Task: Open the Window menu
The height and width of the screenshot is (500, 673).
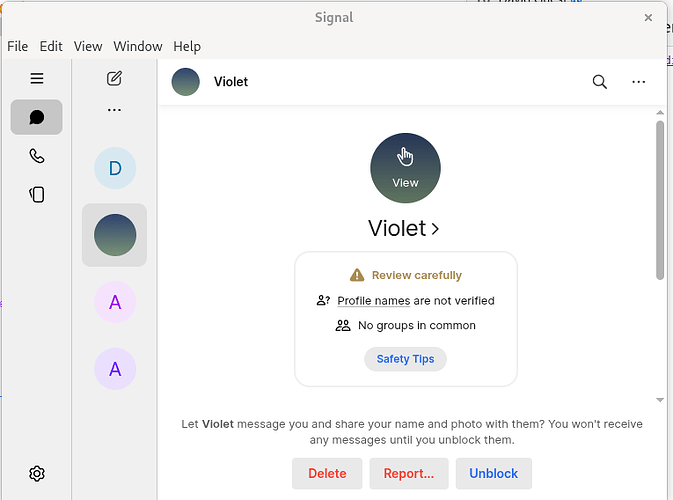Action: click(x=138, y=46)
